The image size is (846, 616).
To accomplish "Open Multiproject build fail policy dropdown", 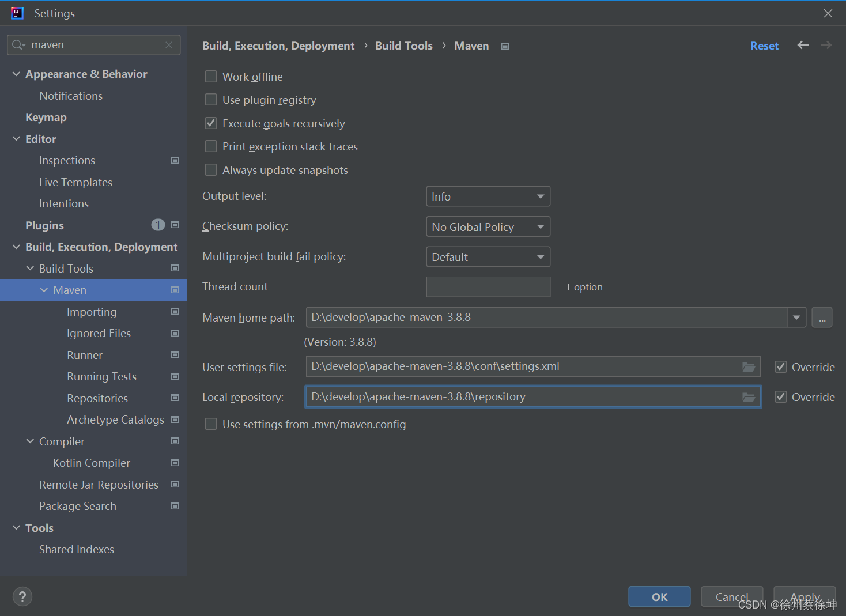I will [x=488, y=257].
